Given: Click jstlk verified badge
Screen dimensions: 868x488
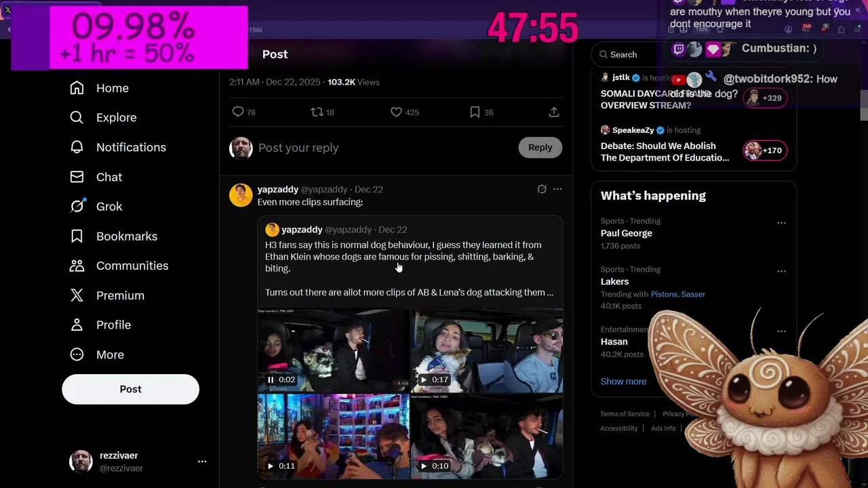Looking at the screenshot, I should (x=636, y=77).
